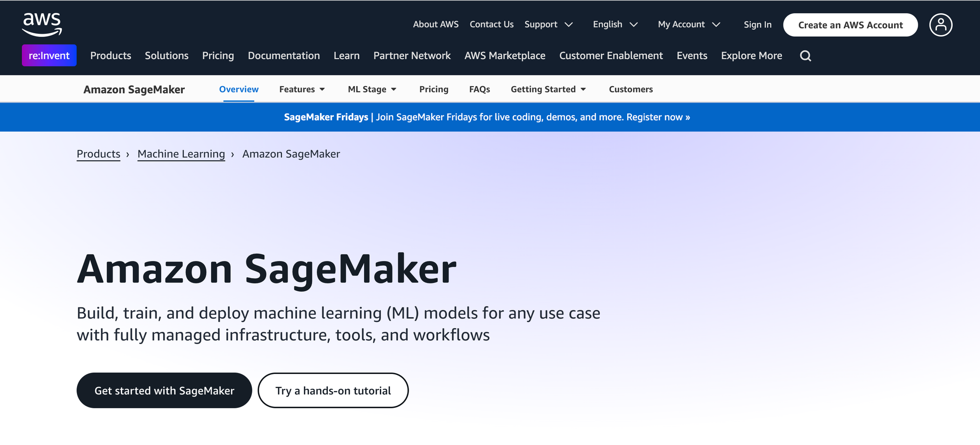Open Pricing in the main navigation
Screen dimensions: 980x445
pyautogui.click(x=218, y=56)
